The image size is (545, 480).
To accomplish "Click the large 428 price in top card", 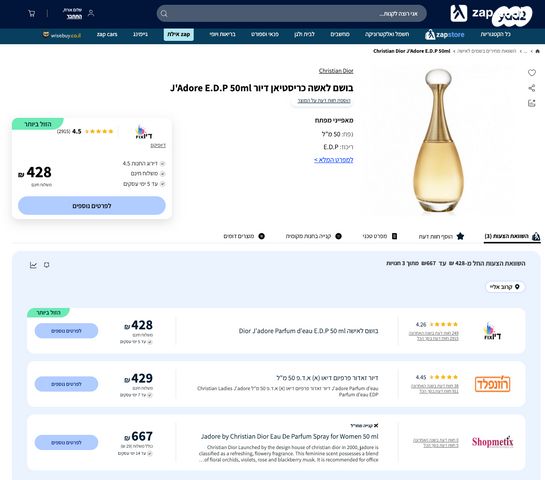I will [35, 172].
